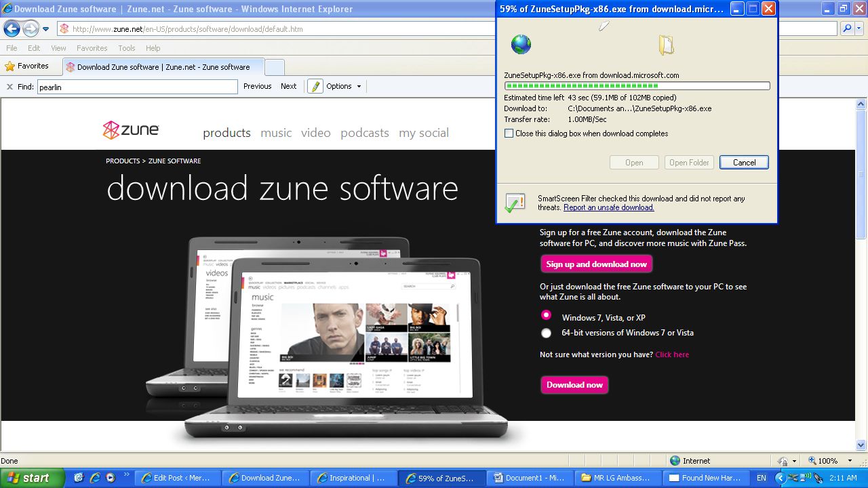Open the search provider dropdown arrow

pos(859,28)
